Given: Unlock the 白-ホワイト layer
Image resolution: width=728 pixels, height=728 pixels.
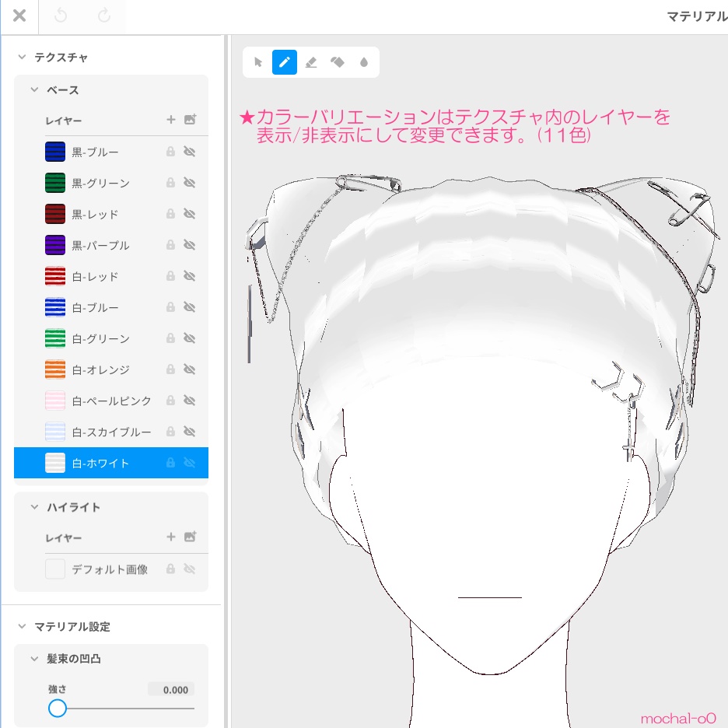Looking at the screenshot, I should click(x=170, y=463).
